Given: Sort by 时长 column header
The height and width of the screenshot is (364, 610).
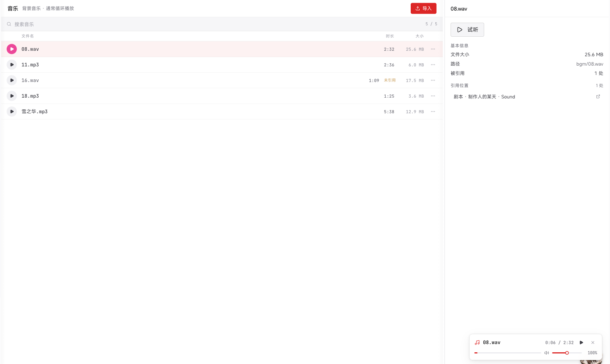Looking at the screenshot, I should 390,36.
